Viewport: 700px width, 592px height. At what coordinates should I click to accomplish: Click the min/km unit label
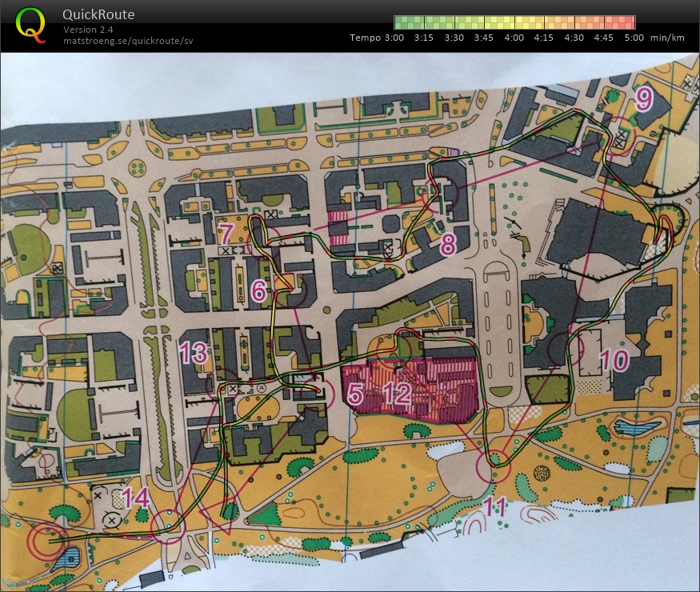tap(667, 38)
